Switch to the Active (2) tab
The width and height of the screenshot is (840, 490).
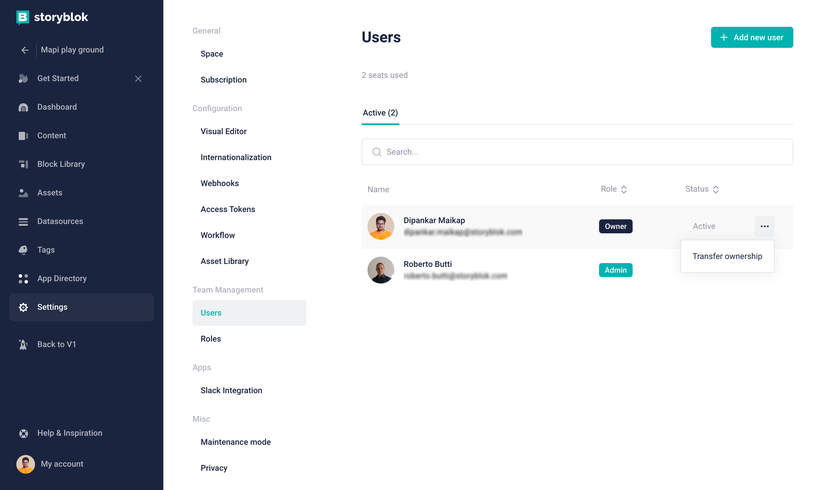click(380, 113)
